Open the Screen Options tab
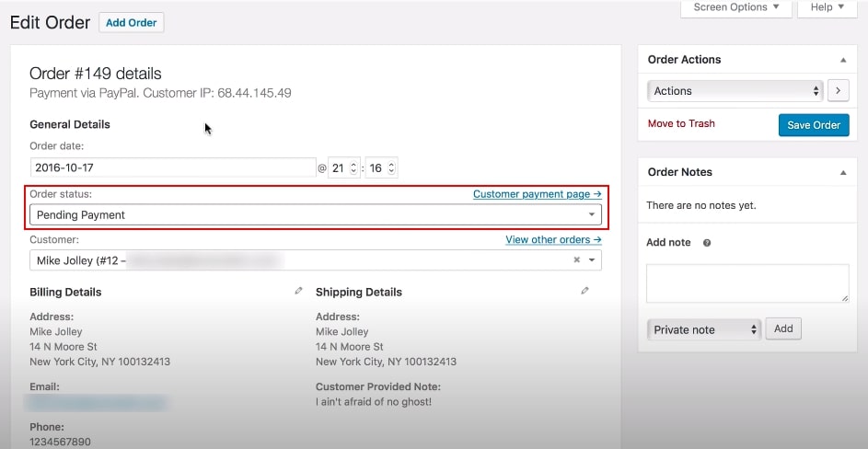 click(x=736, y=7)
